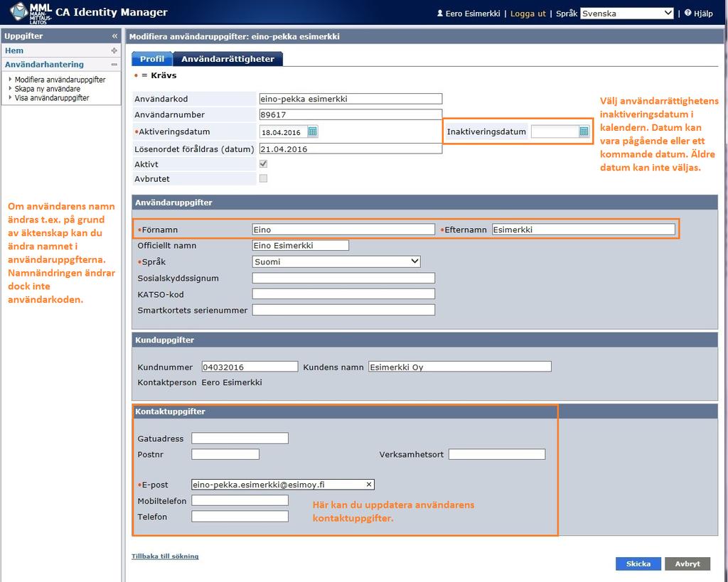The width and height of the screenshot is (728, 582).
Task: Clear the E-post field with the X
Action: [369, 485]
